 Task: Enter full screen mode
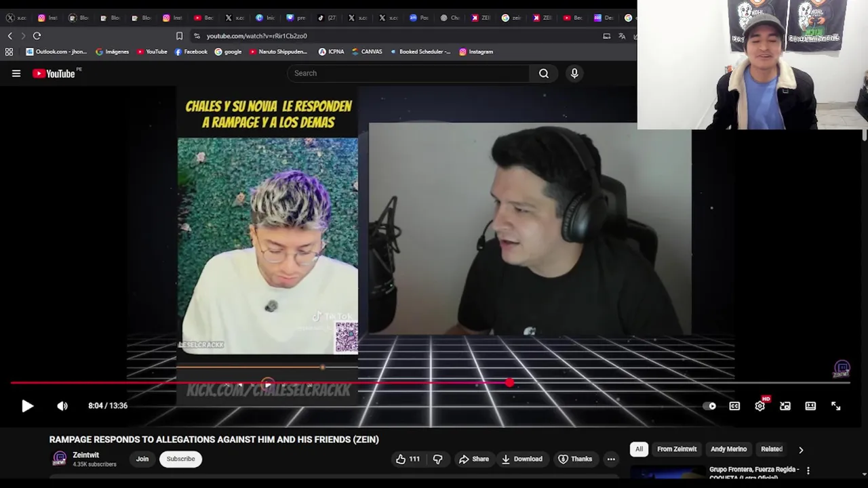click(836, 406)
